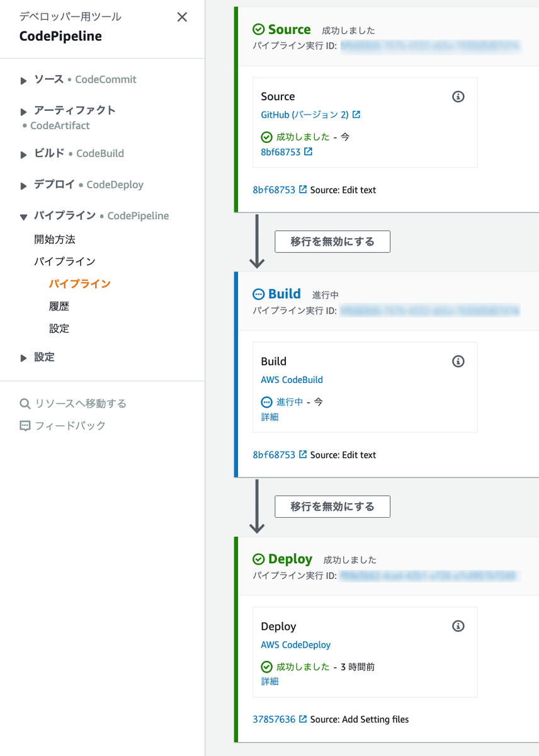539x756 pixels.
Task: Click the Source stage success checkmark icon
Action: click(x=258, y=30)
